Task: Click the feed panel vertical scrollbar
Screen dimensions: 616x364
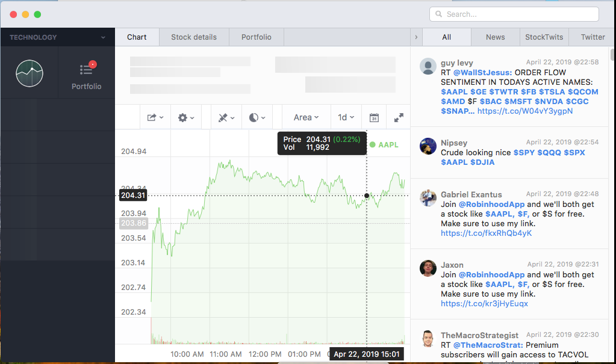Action: pos(612,55)
